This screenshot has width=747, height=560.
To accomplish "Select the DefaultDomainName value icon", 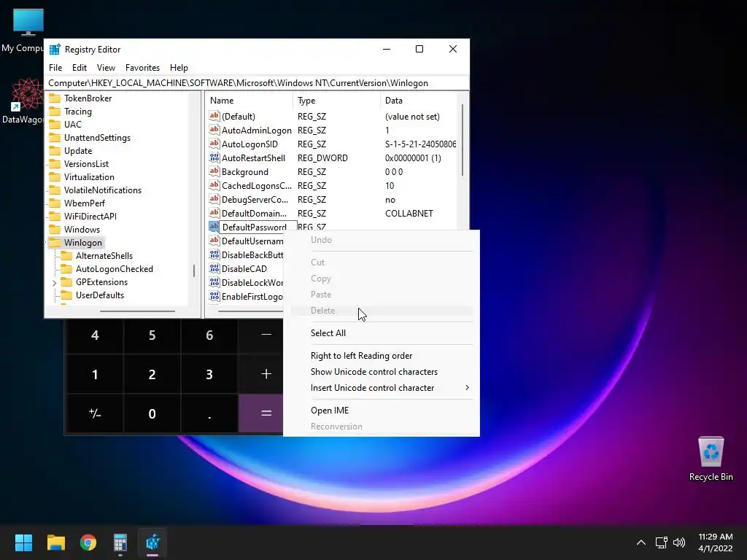I will 214,212.
